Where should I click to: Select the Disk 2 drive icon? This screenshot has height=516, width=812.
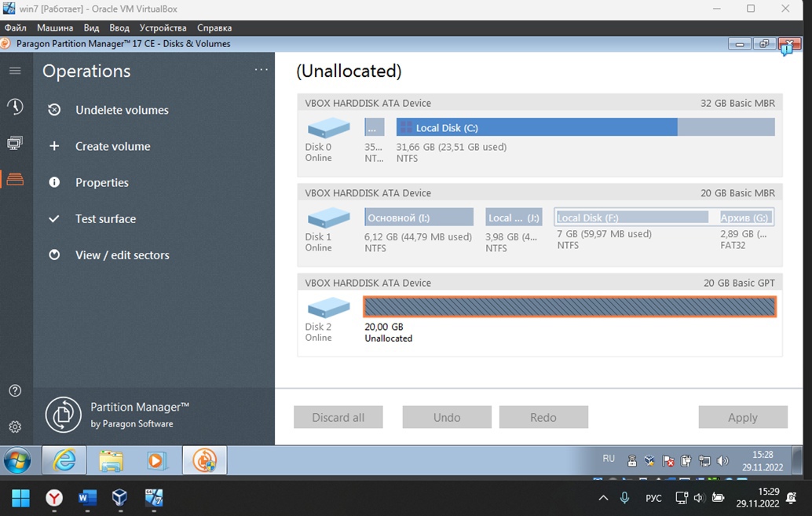click(329, 307)
